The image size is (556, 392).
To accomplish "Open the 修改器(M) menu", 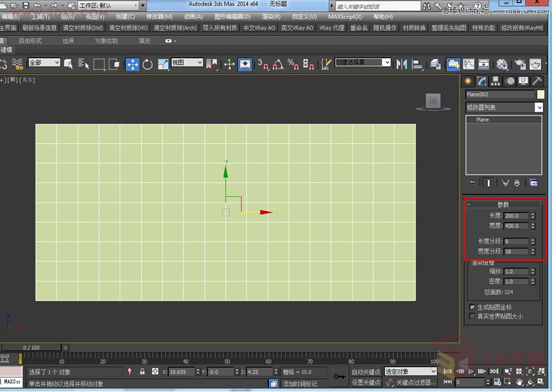I will (159, 16).
